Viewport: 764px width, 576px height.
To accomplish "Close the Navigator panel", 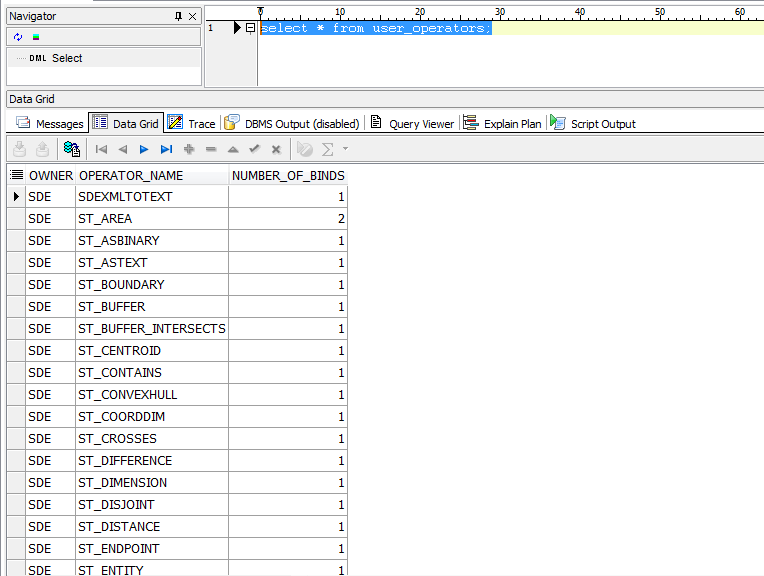I will [x=193, y=16].
